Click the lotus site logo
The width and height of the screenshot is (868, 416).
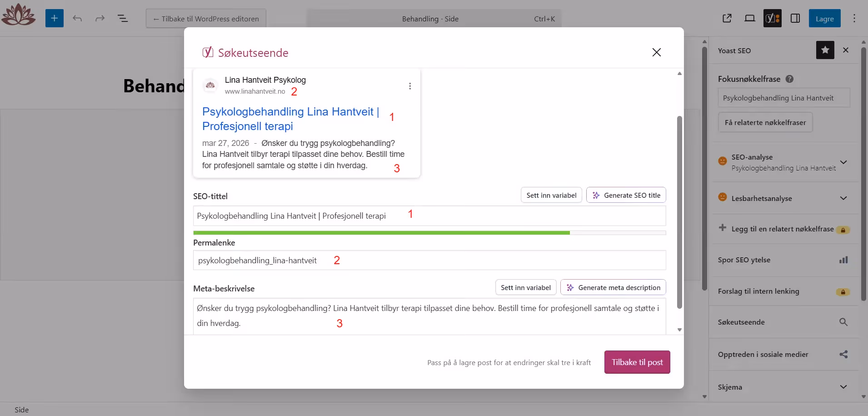[x=19, y=14]
